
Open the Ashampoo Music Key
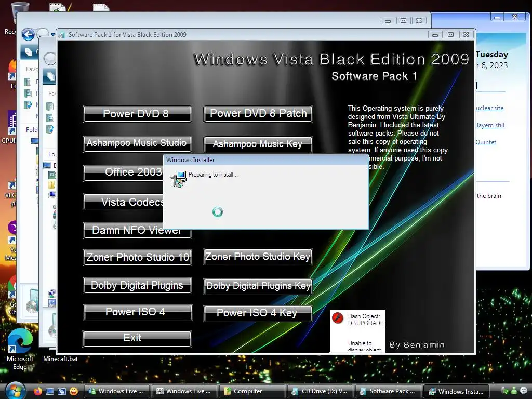click(258, 144)
